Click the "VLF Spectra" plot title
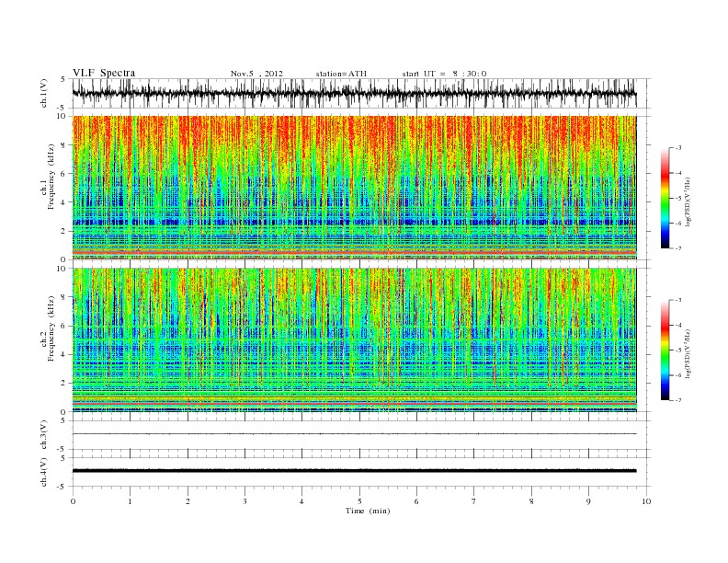728x563 pixels. point(104,73)
